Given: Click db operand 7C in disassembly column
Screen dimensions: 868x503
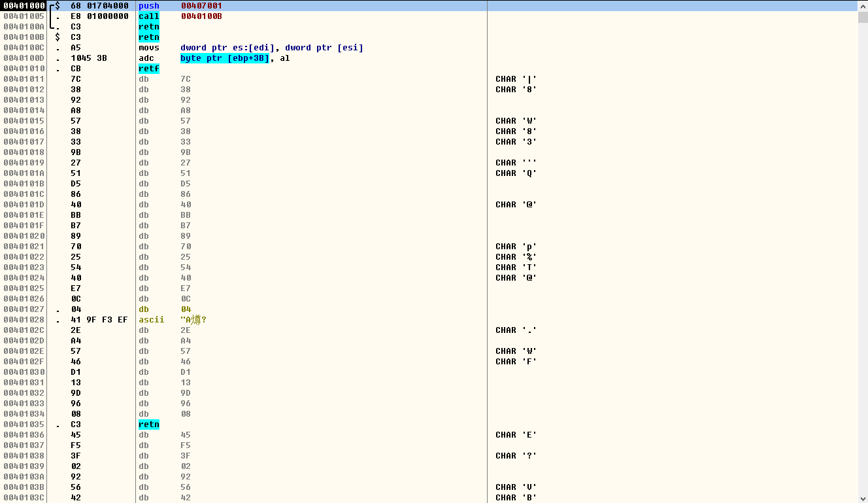Looking at the screenshot, I should 186,79.
